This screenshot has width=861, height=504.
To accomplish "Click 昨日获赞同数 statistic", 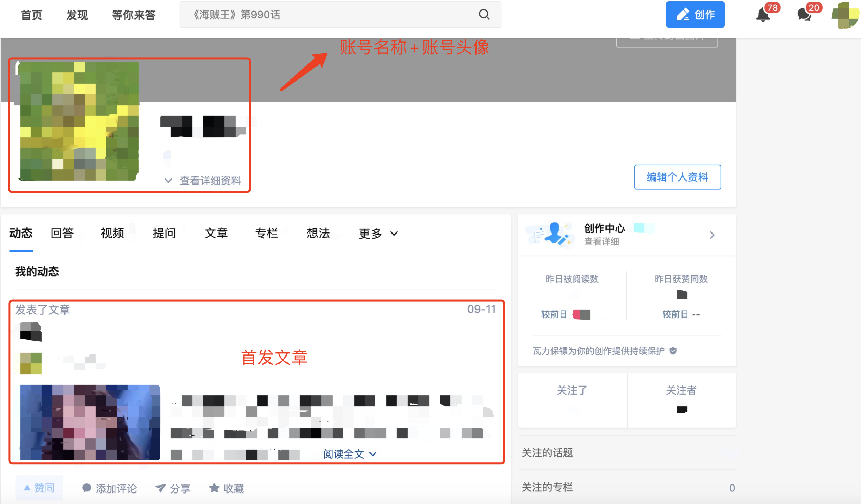I will click(681, 279).
